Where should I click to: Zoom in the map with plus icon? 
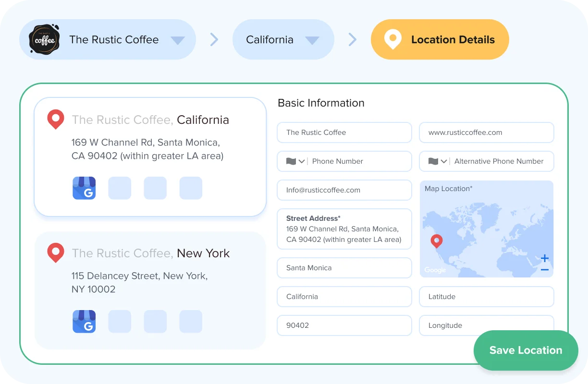(544, 258)
